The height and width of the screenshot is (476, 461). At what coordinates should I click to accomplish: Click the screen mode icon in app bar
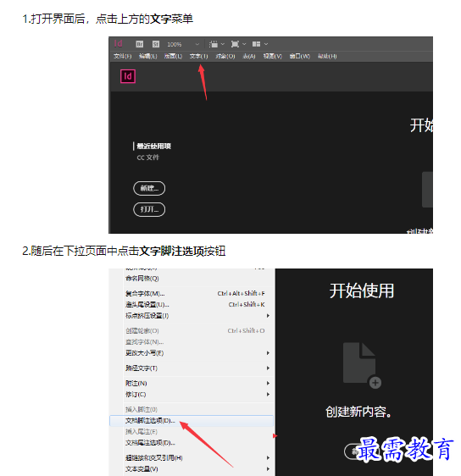[235, 44]
